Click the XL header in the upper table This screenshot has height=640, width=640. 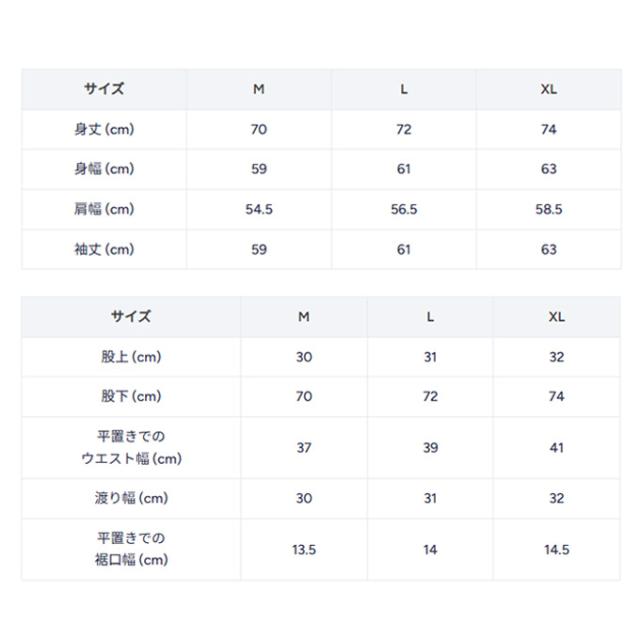click(x=549, y=89)
